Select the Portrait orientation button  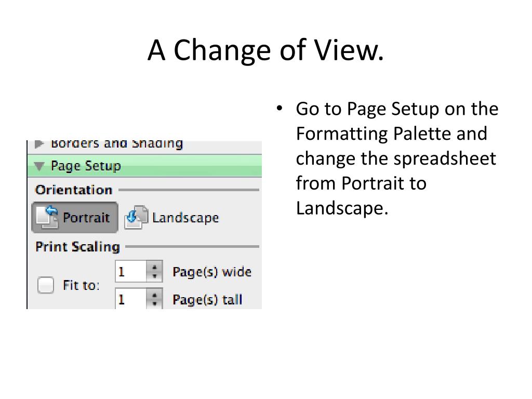75,218
